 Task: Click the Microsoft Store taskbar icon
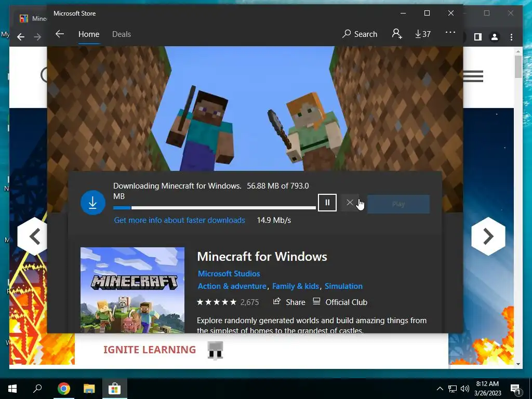(115, 389)
